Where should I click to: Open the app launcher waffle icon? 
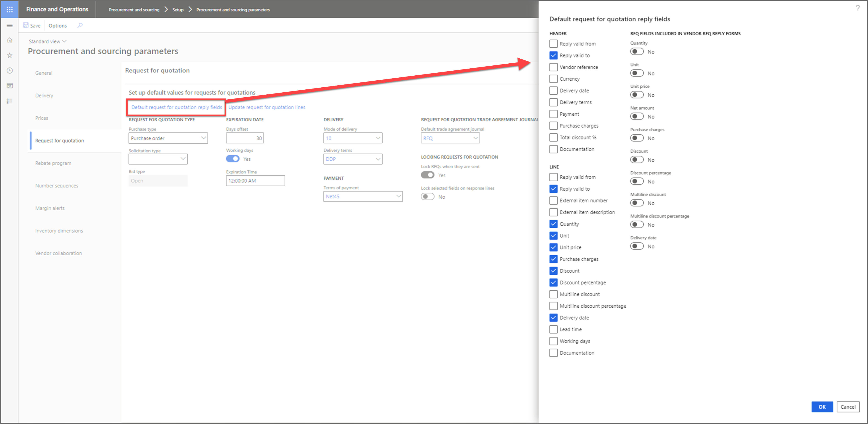(x=10, y=9)
